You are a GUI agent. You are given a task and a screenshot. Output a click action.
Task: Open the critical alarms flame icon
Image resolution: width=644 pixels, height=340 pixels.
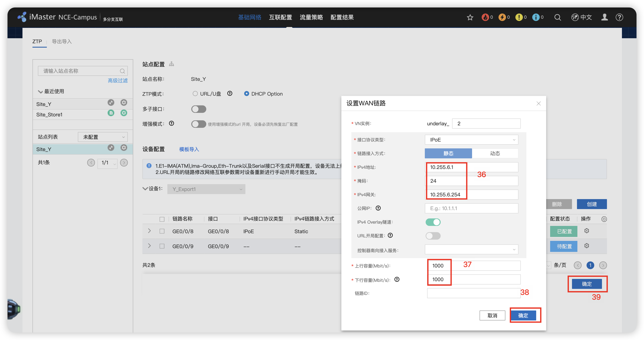tap(485, 17)
